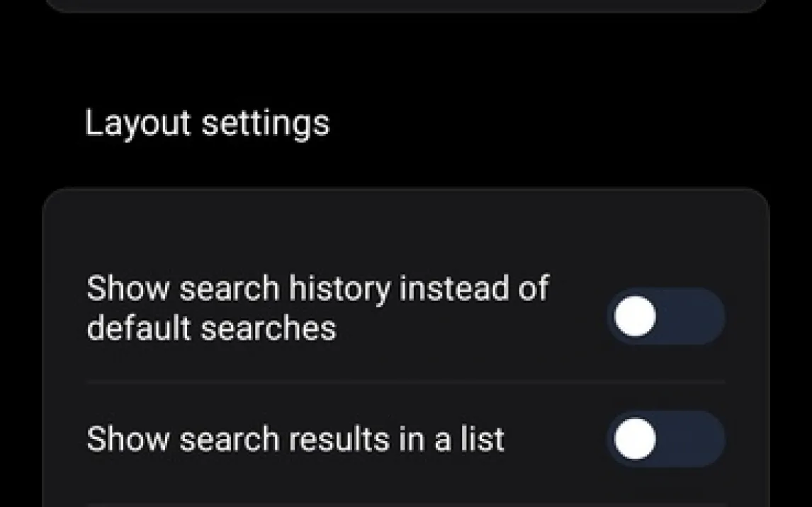Enable the search history toggle switch
This screenshot has width=812, height=507.
[x=665, y=317]
